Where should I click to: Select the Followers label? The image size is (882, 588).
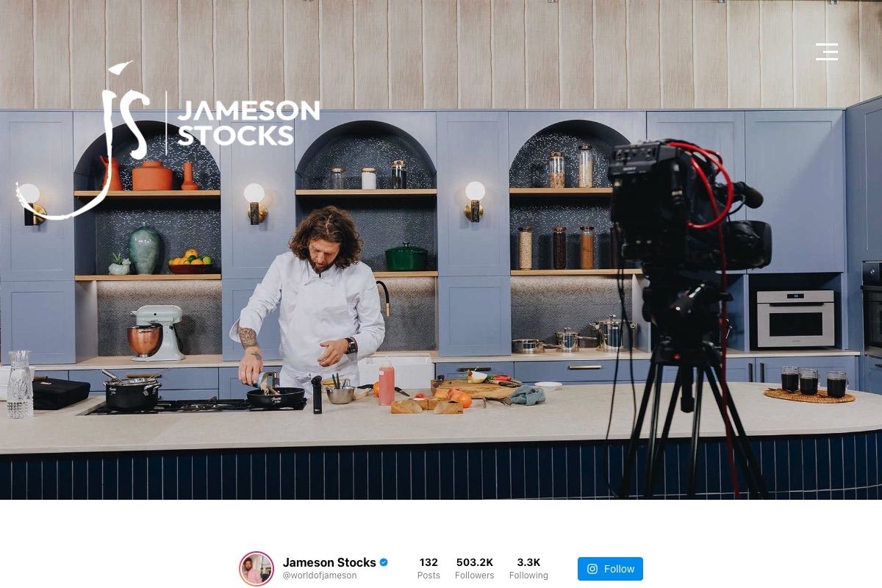click(474, 576)
